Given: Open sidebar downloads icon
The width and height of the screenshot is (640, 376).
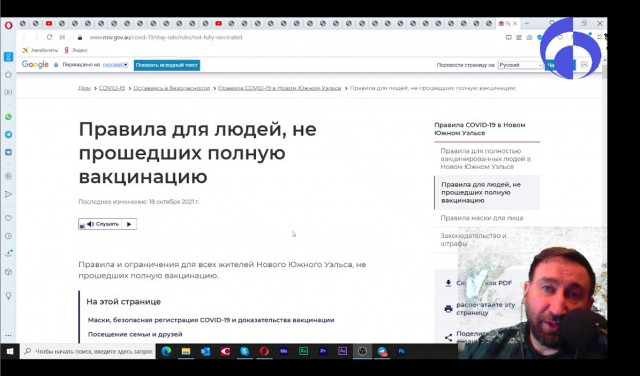Looking at the screenshot, I should point(8,254).
